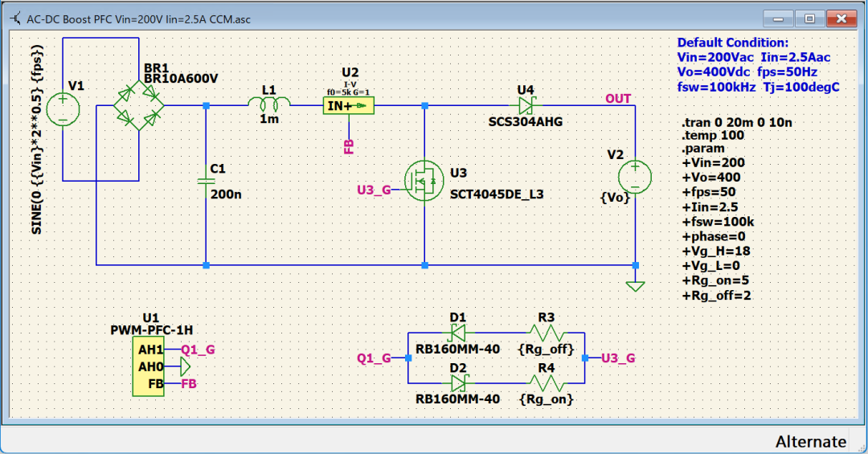Select the +Vg_H=18 parameter line
868x454 pixels.
point(716,252)
